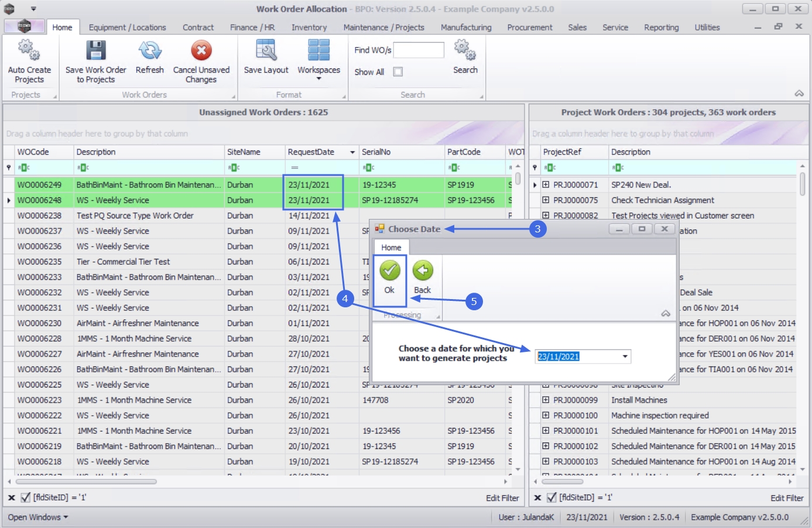Sort by the SiteName column header

point(255,152)
